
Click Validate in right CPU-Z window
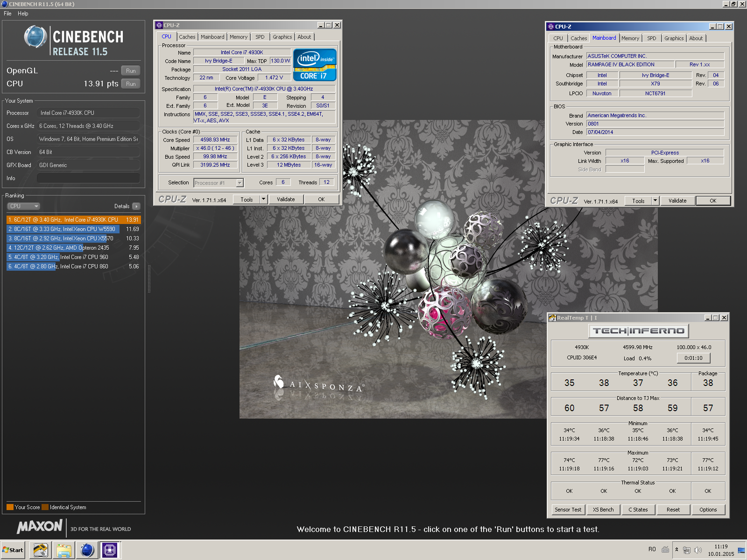[677, 201]
